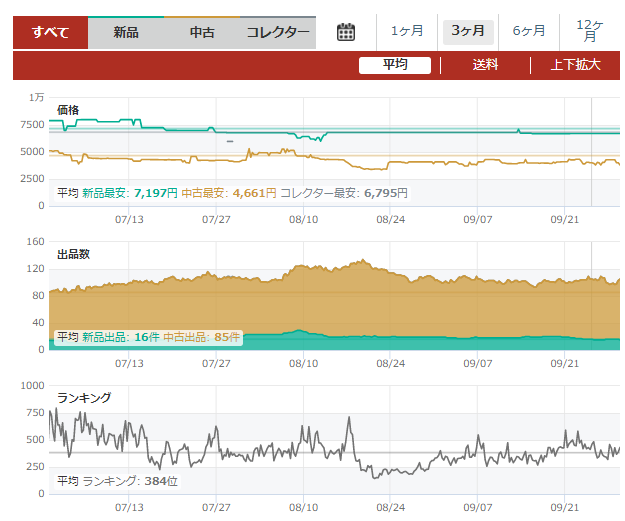
Task: Open the コレクター tab
Action: (x=278, y=32)
